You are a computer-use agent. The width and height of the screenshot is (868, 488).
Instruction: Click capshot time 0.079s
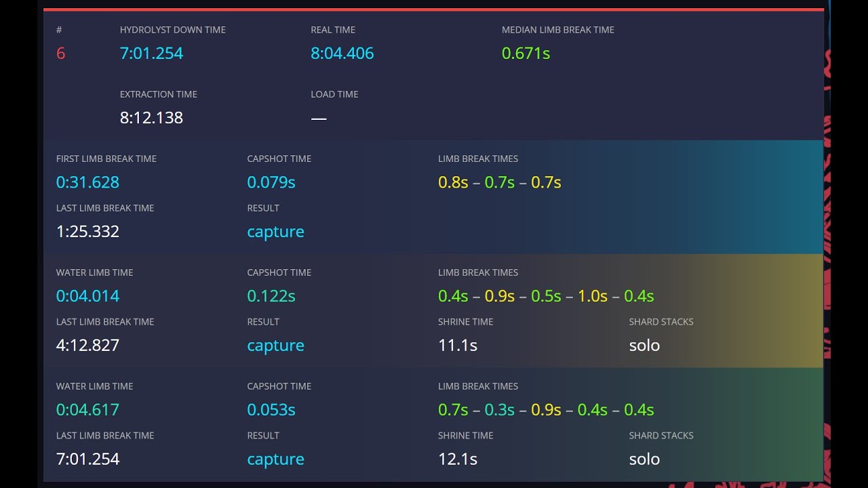271,182
